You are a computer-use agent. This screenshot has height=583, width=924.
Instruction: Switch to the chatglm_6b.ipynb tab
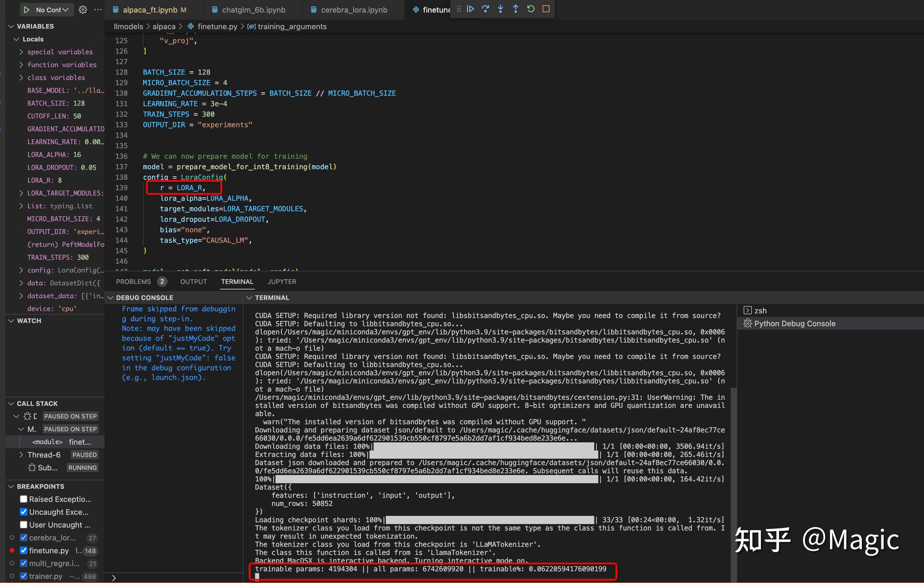253,10
